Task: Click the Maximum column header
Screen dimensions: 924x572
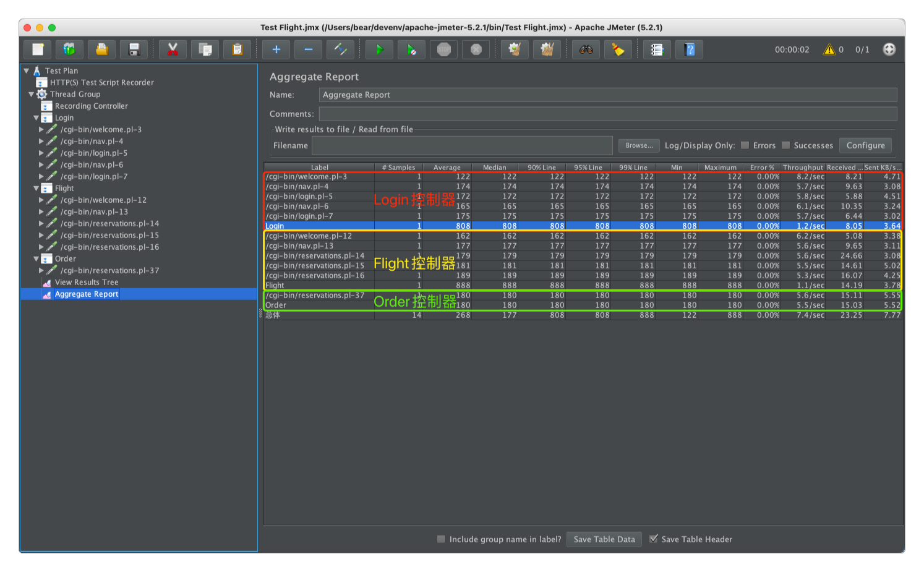Action: pyautogui.click(x=721, y=167)
